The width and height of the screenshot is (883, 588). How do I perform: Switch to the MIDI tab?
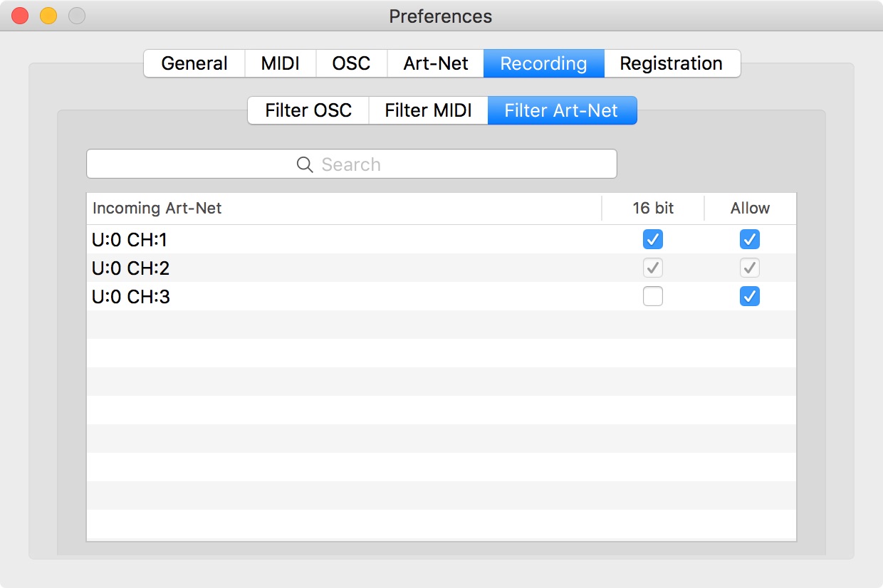281,63
